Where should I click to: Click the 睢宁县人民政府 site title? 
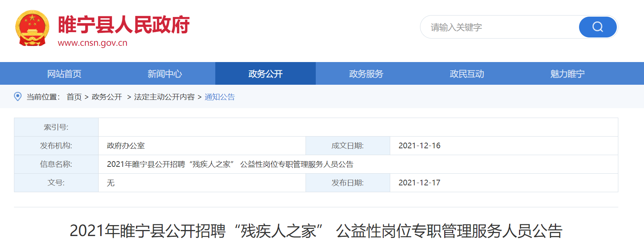[124, 25]
